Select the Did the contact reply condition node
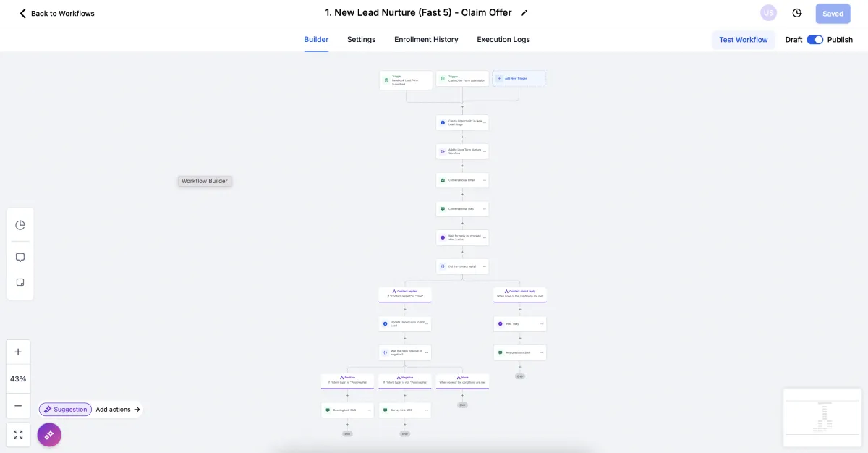The height and width of the screenshot is (453, 868). coord(462,266)
